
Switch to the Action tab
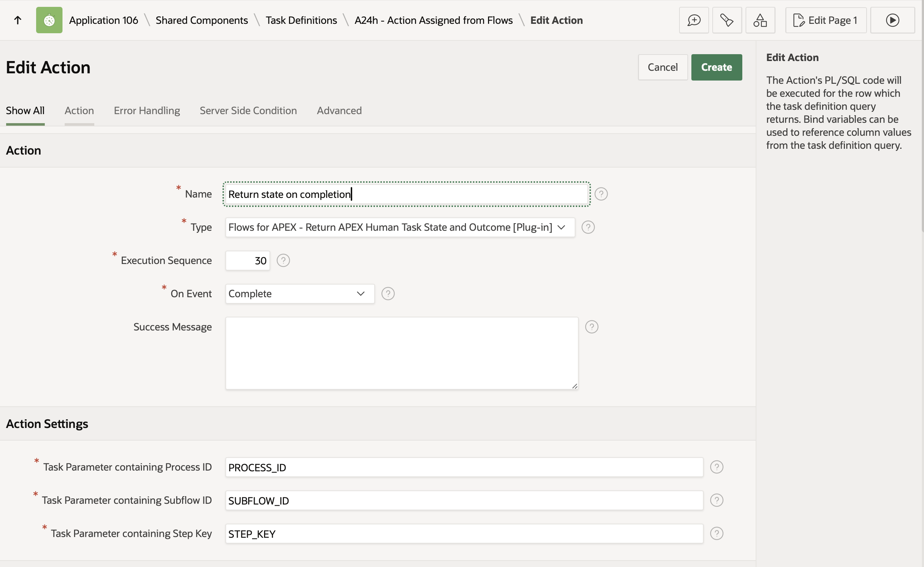click(x=79, y=111)
